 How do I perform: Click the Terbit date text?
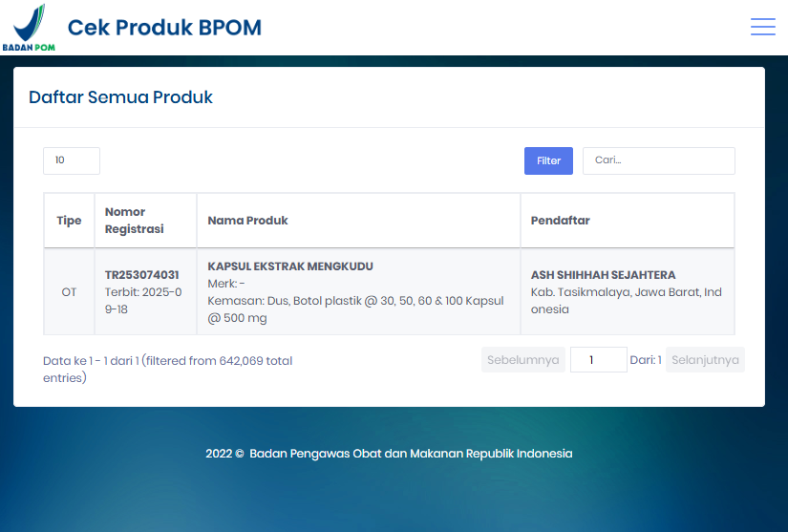click(143, 301)
